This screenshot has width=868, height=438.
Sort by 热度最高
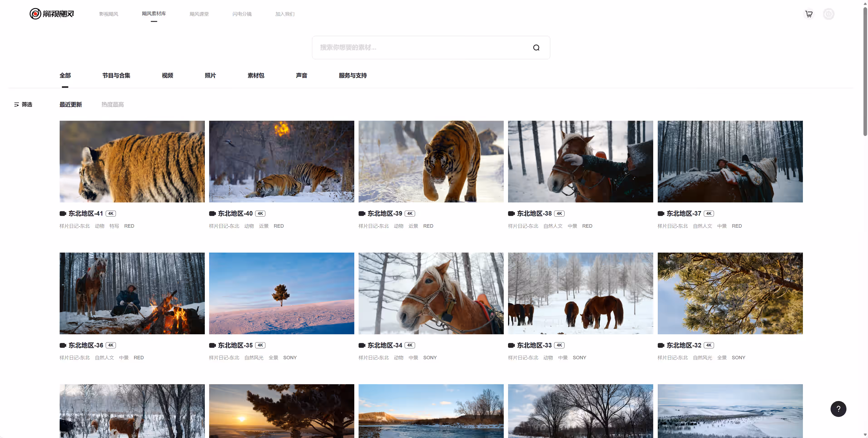pyautogui.click(x=112, y=105)
